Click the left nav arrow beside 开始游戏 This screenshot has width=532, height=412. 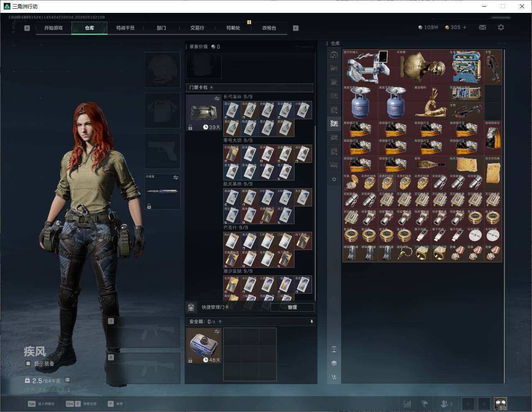coord(27,28)
